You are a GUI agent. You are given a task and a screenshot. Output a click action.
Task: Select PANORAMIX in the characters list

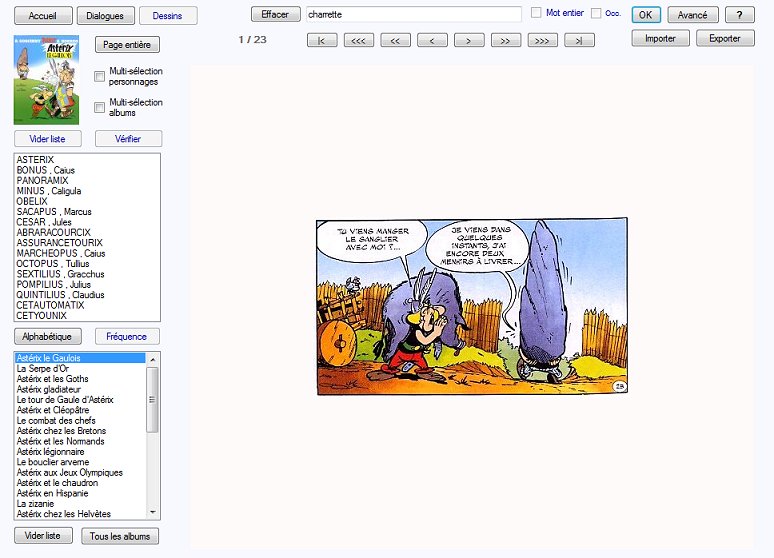(x=42, y=180)
